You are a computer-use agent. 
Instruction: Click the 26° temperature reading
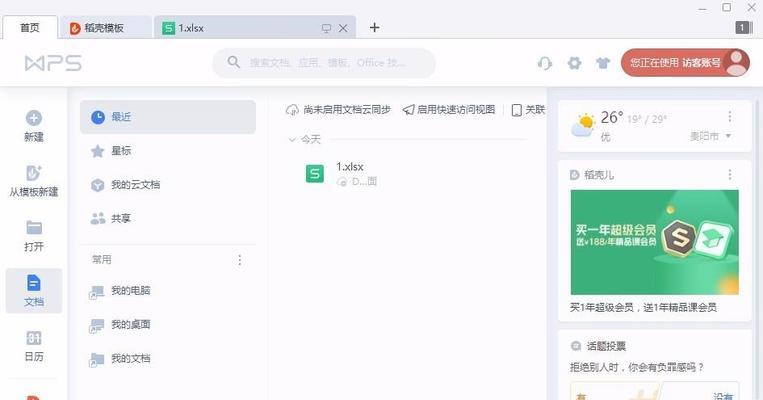(612, 117)
